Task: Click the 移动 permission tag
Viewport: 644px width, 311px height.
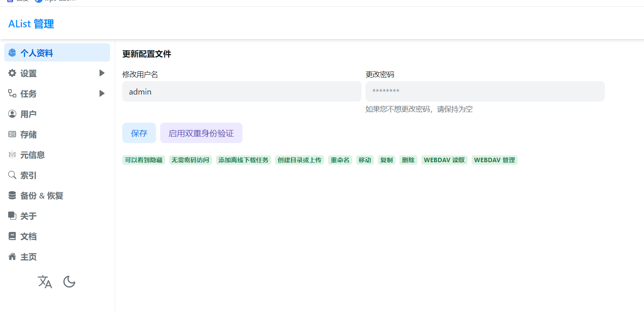Action: (x=365, y=160)
